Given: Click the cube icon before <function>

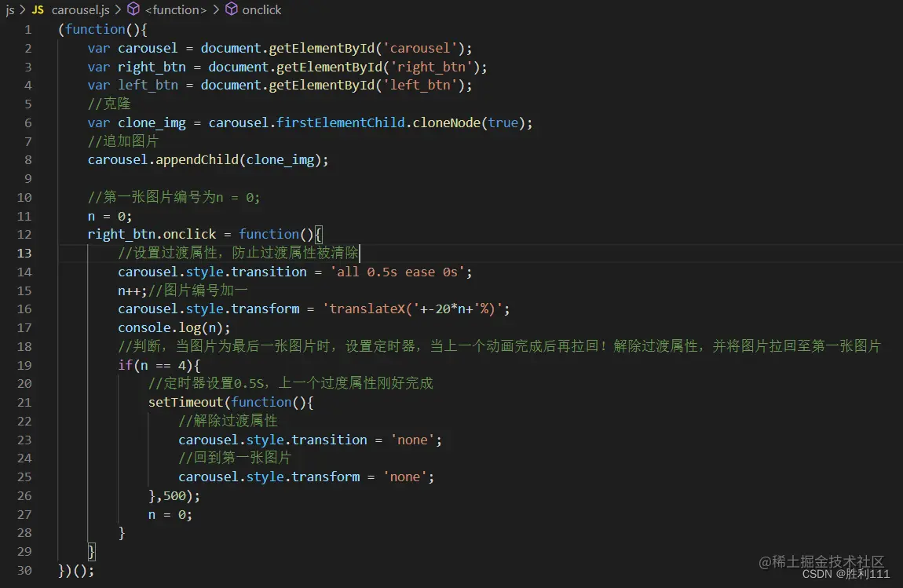Looking at the screenshot, I should [x=133, y=9].
